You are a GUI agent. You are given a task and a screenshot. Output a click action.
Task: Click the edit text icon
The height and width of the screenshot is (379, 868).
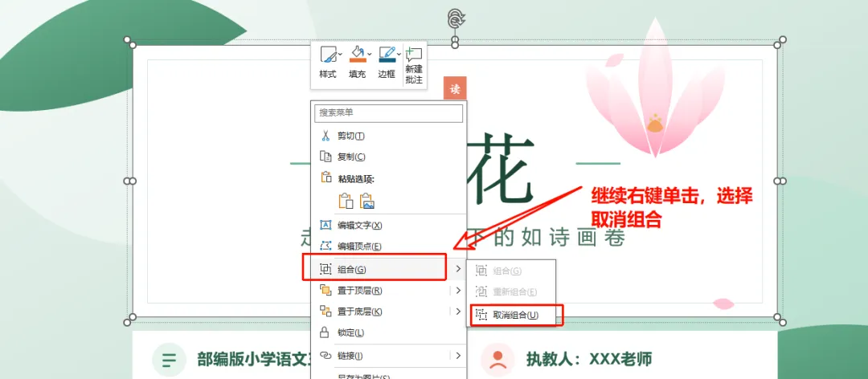pyautogui.click(x=325, y=225)
